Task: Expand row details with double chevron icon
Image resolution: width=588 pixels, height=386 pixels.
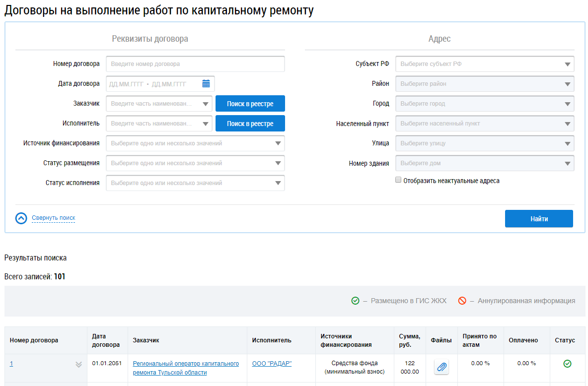Action: [78, 364]
